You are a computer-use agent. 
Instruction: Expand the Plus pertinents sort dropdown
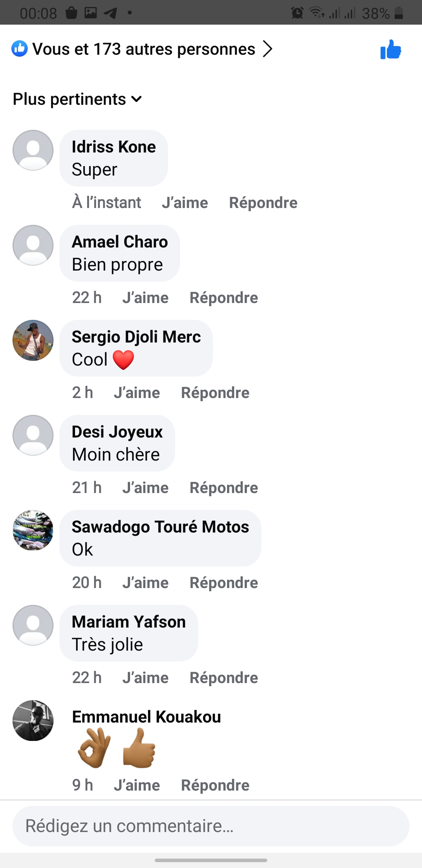tap(77, 99)
